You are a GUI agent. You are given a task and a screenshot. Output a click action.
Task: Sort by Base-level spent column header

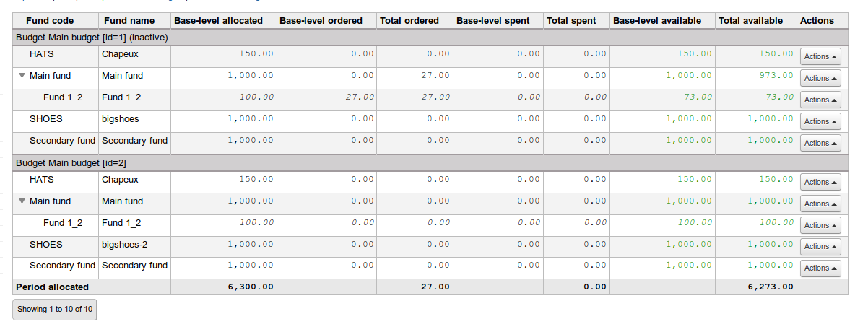(x=492, y=21)
